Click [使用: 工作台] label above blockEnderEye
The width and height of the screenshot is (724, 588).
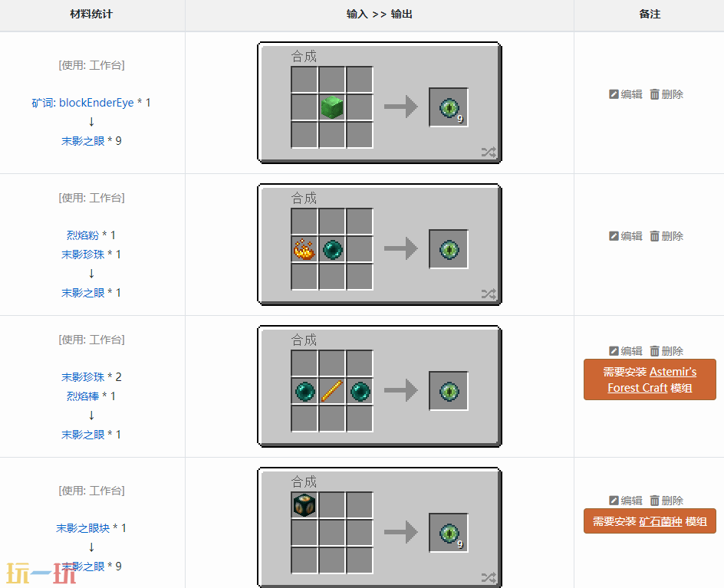point(91,65)
